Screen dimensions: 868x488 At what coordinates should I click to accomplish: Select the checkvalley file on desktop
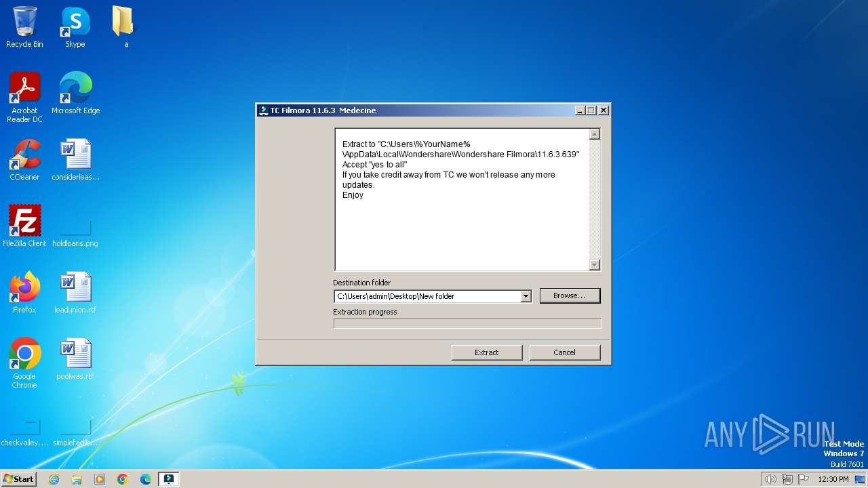pos(24,434)
